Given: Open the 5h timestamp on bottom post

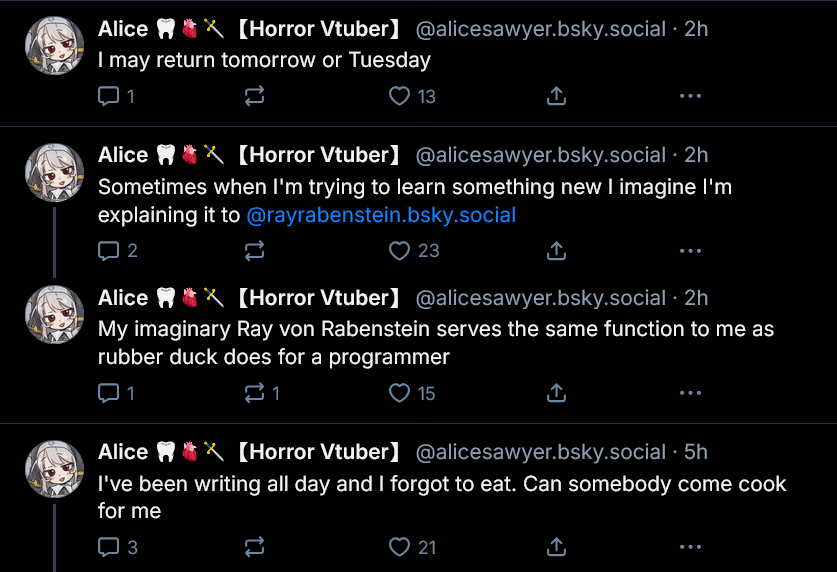Looking at the screenshot, I should tap(695, 452).
